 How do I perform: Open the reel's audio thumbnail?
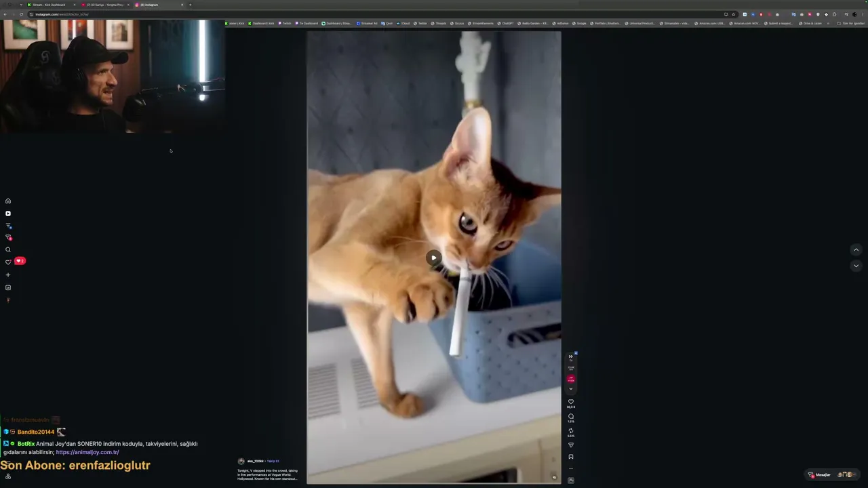tap(571, 480)
